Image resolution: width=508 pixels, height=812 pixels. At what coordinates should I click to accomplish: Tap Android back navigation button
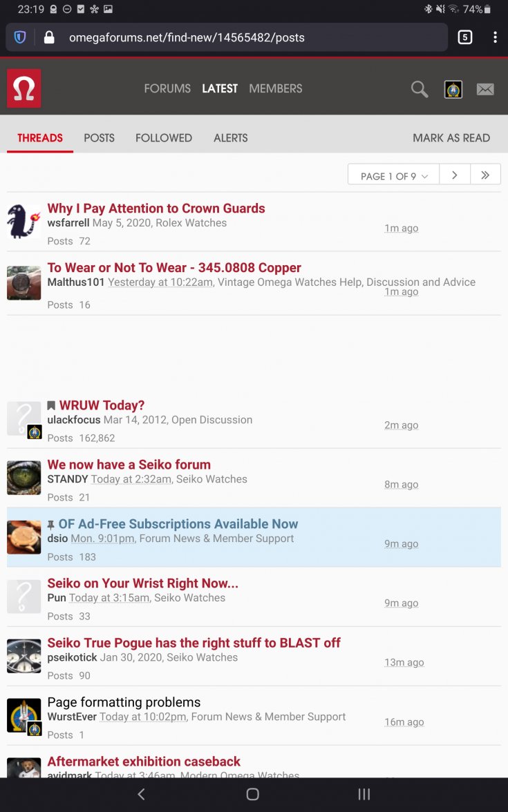[x=141, y=794]
